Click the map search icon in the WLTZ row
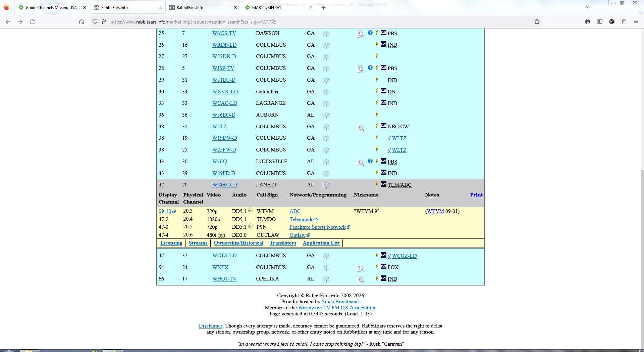The height and width of the screenshot is (352, 644). pyautogui.click(x=360, y=127)
